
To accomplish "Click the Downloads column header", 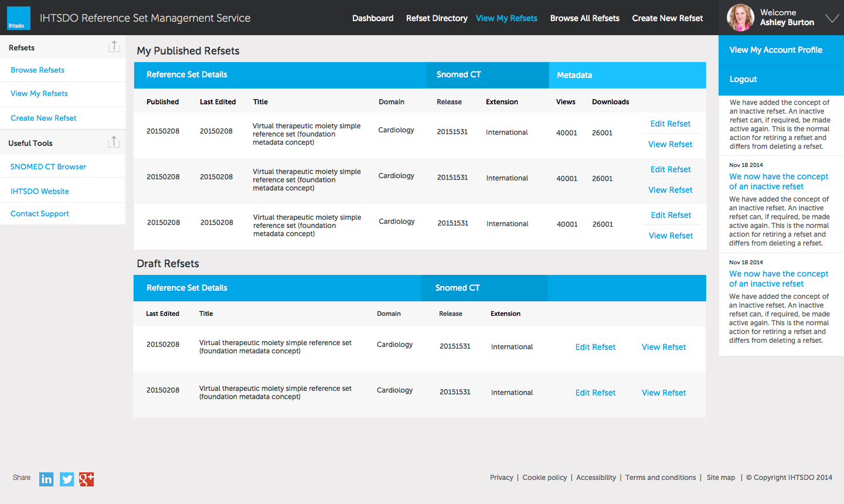I will (x=610, y=102).
